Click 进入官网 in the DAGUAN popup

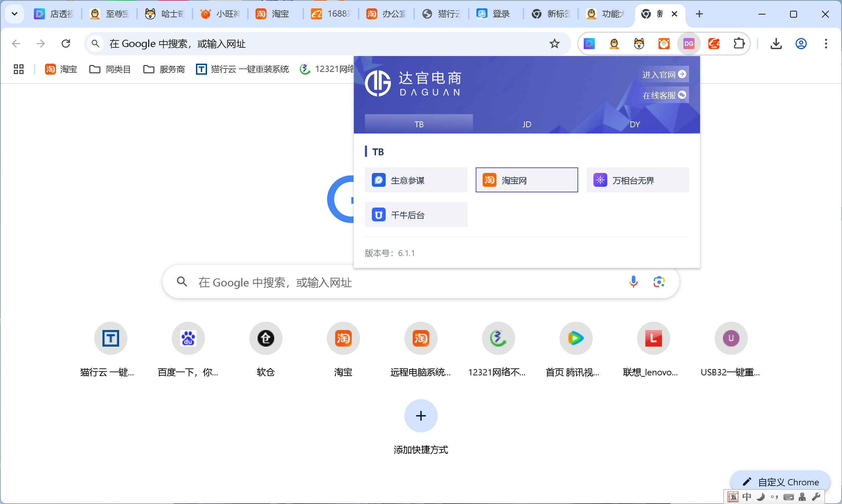(x=664, y=74)
